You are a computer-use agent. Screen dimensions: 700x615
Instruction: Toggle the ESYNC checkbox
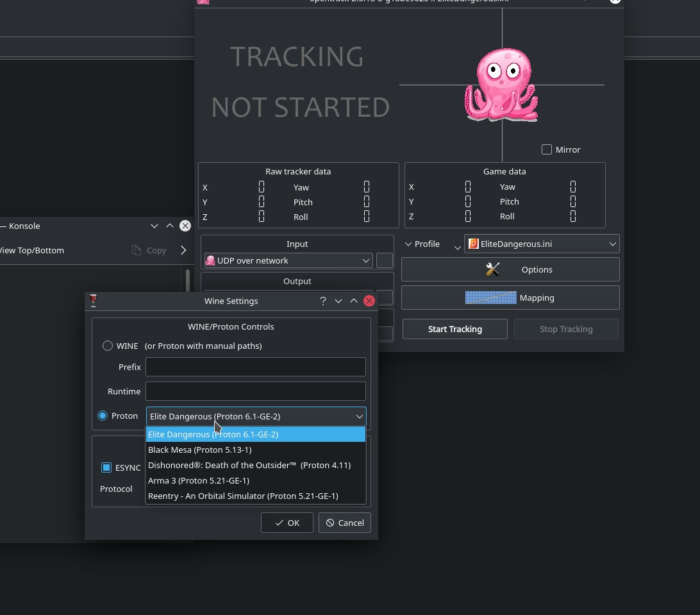pos(106,467)
